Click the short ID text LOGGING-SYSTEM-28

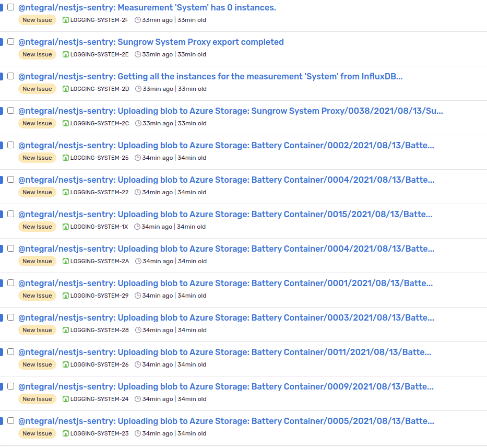[100, 330]
